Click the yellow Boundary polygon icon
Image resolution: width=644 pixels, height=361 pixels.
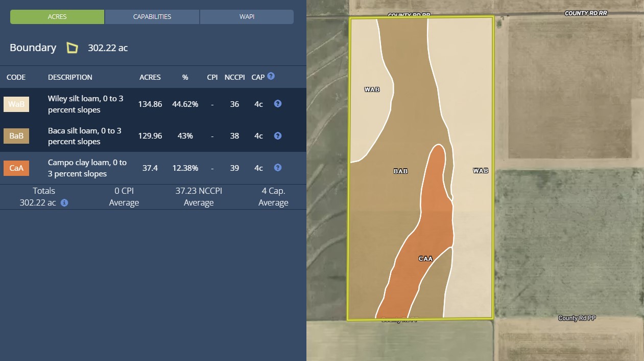tap(73, 48)
